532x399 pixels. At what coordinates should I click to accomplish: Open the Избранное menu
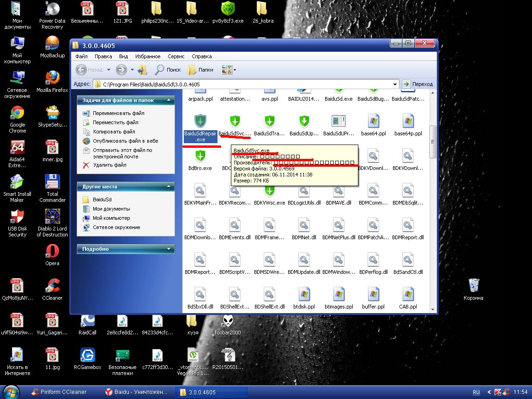(x=148, y=56)
